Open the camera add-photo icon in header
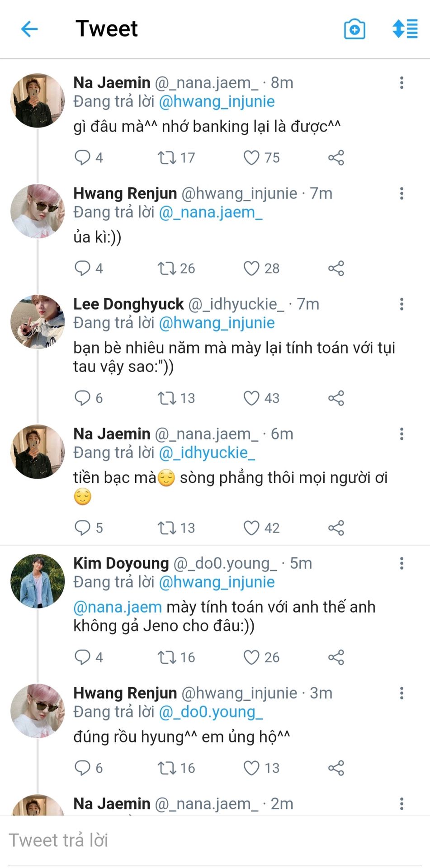 354,29
